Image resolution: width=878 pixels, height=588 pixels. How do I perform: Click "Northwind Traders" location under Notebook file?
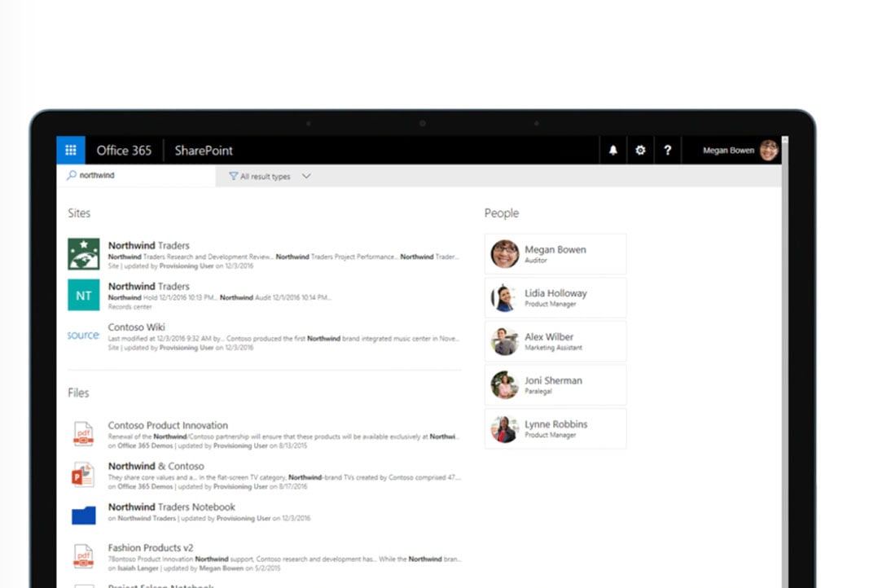(x=147, y=519)
